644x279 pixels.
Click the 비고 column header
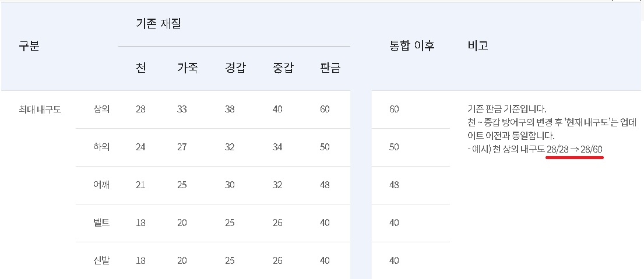coord(477,46)
